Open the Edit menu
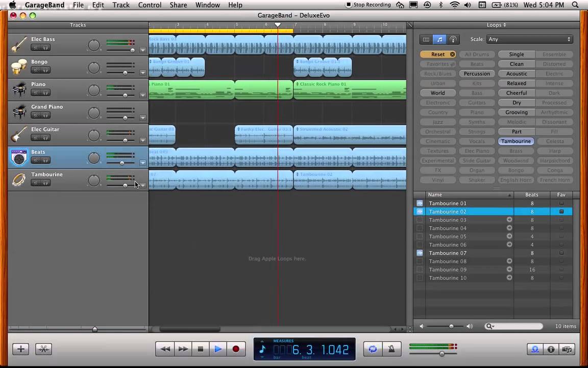This screenshot has width=588, height=368. pos(98,5)
